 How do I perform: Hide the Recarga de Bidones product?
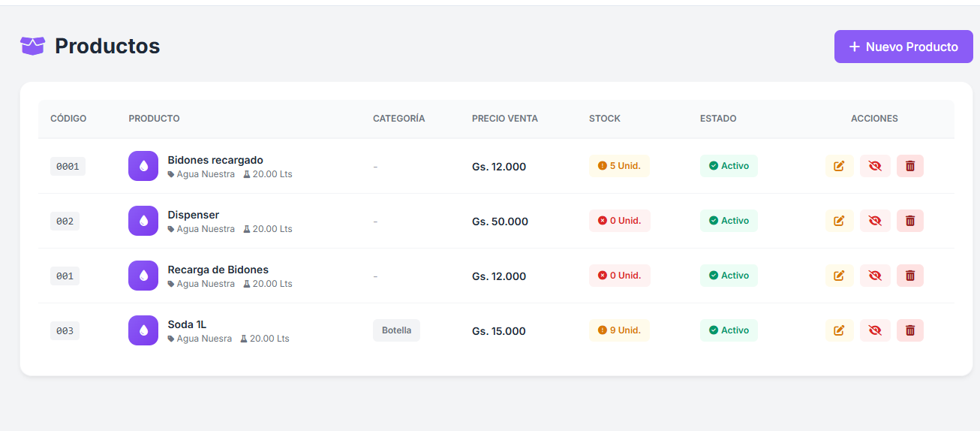874,276
